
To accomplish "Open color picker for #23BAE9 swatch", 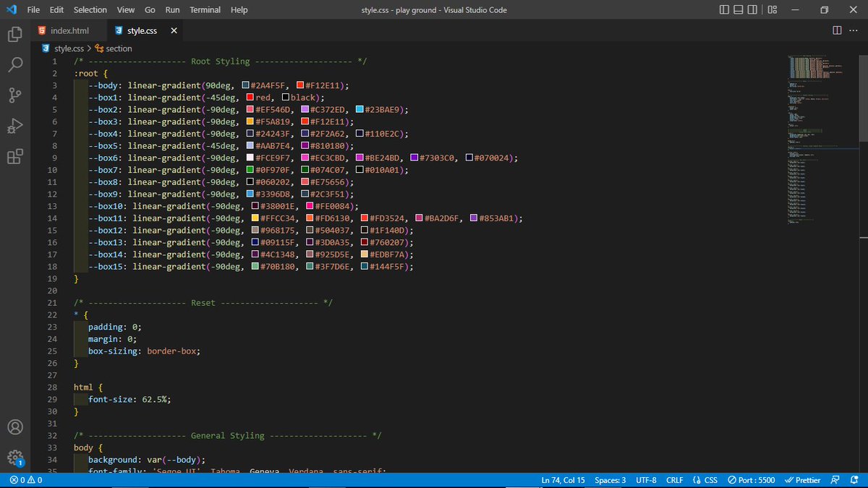I will coord(359,110).
